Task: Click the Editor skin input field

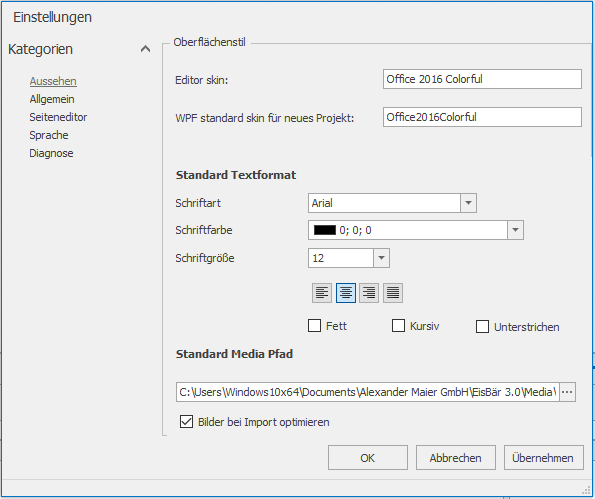Action: tap(482, 79)
